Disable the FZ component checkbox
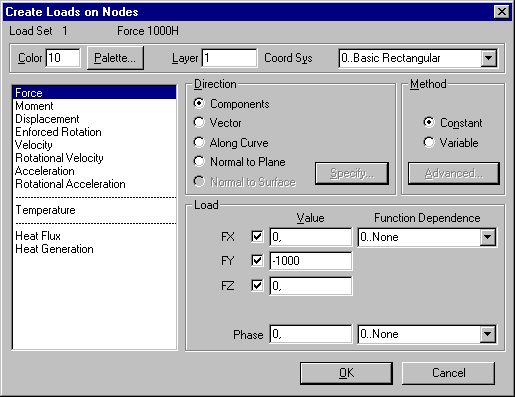The height and width of the screenshot is (397, 515). pos(257,286)
